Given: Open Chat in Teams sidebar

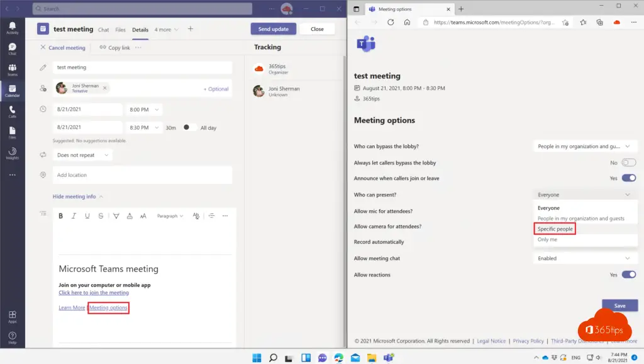Looking at the screenshot, I should 12,49.
